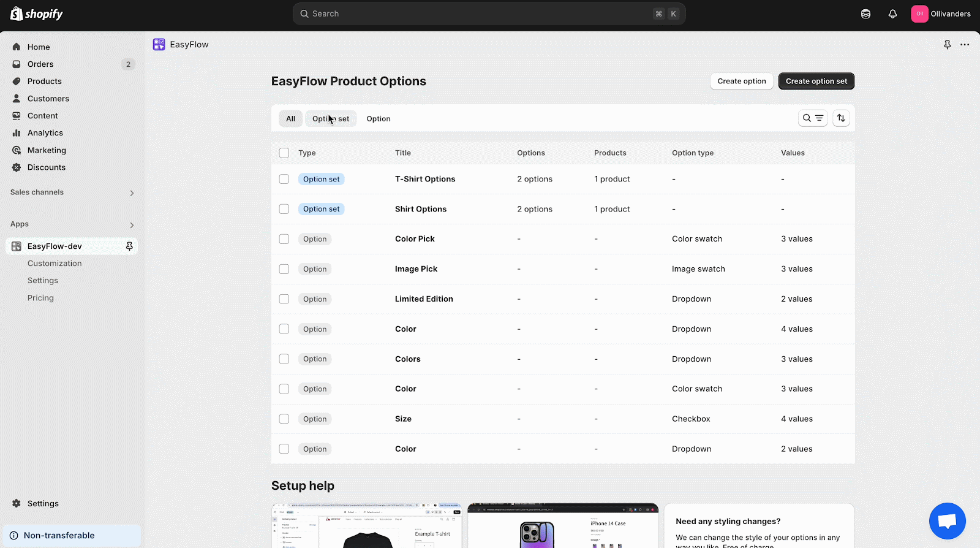Click the sort options icon
The image size is (980, 548).
click(841, 118)
